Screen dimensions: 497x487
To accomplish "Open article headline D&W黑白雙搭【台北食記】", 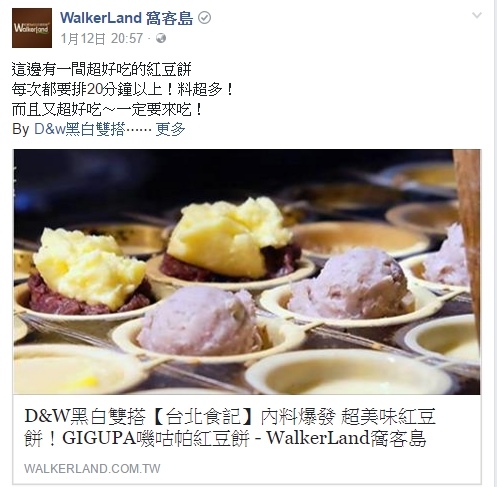I will (230, 427).
